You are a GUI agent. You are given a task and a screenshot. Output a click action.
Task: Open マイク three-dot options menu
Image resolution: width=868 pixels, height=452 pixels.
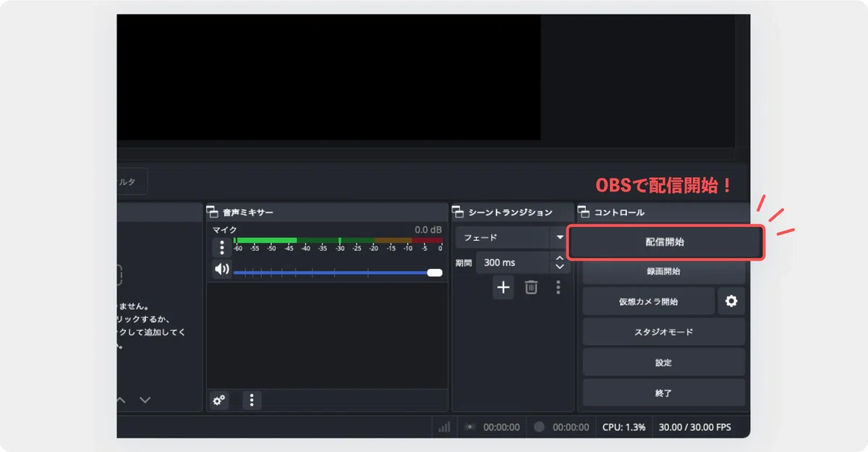[x=221, y=247]
